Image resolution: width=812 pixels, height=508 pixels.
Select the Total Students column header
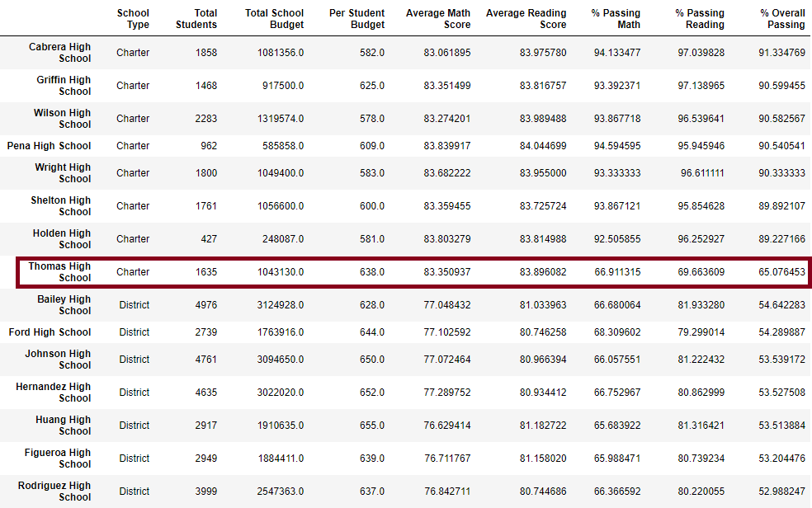[x=196, y=19]
